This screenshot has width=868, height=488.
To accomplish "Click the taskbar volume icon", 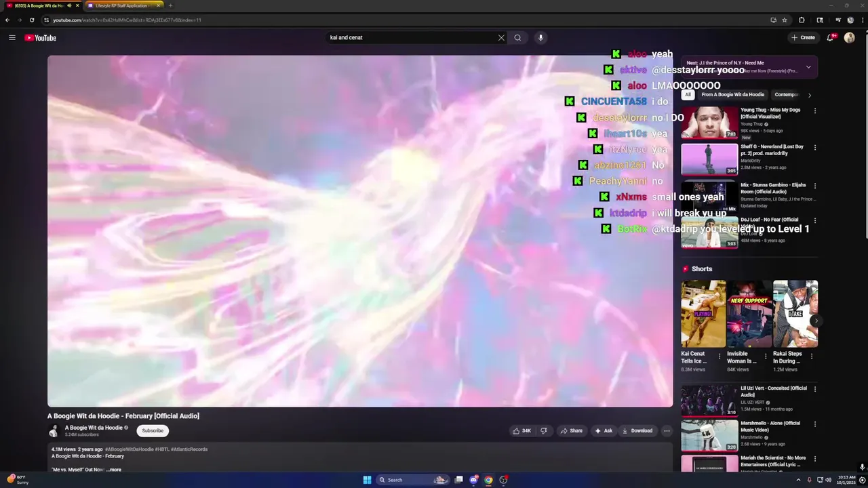I will (828, 480).
